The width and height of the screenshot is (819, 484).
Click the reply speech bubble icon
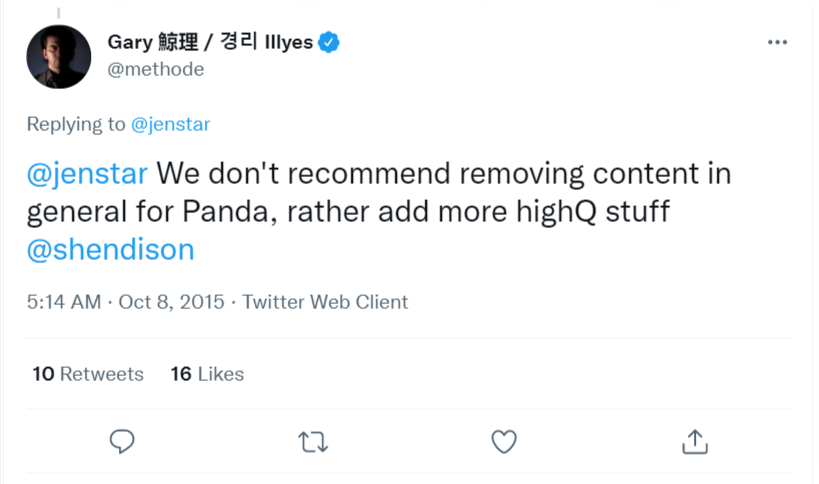click(x=122, y=441)
